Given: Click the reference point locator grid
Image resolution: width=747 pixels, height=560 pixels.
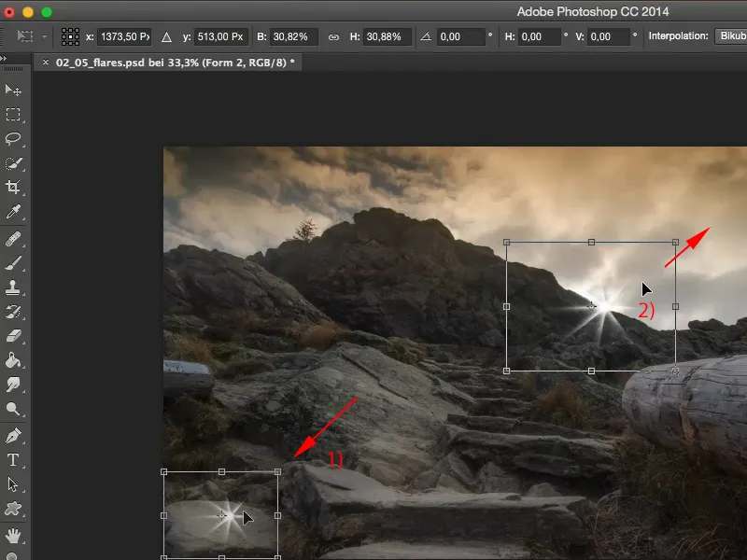Looking at the screenshot, I should [71, 36].
